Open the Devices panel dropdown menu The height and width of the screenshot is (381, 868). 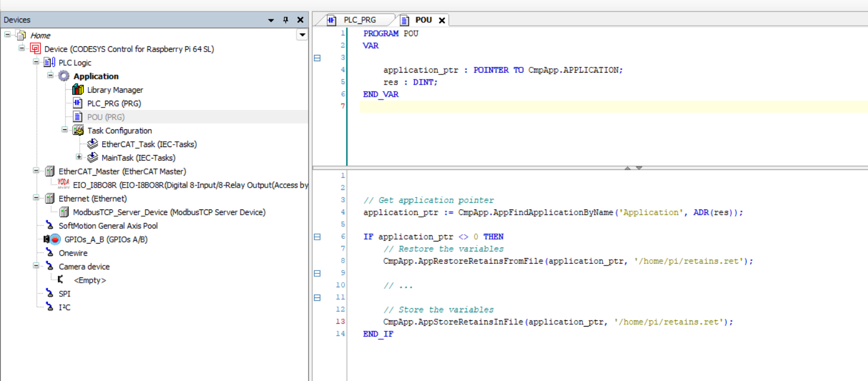click(270, 19)
